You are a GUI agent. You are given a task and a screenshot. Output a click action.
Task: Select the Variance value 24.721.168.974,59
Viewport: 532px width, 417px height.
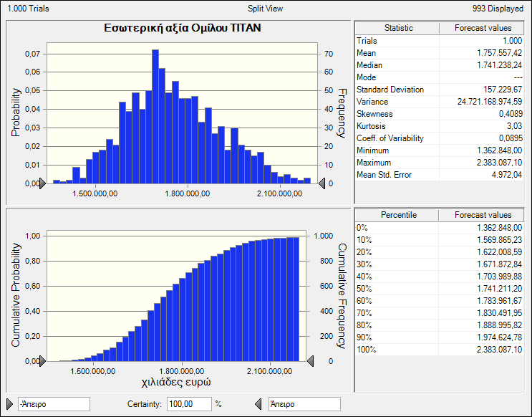[x=490, y=102]
